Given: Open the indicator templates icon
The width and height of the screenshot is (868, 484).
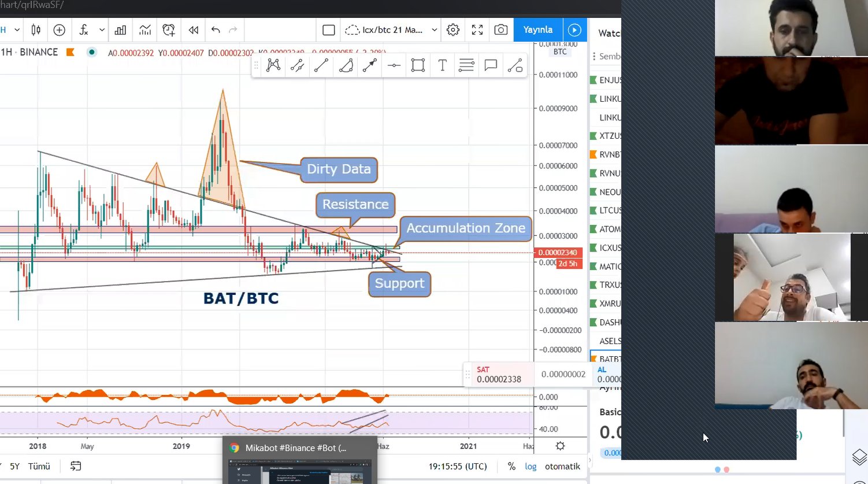Looking at the screenshot, I should (x=144, y=30).
